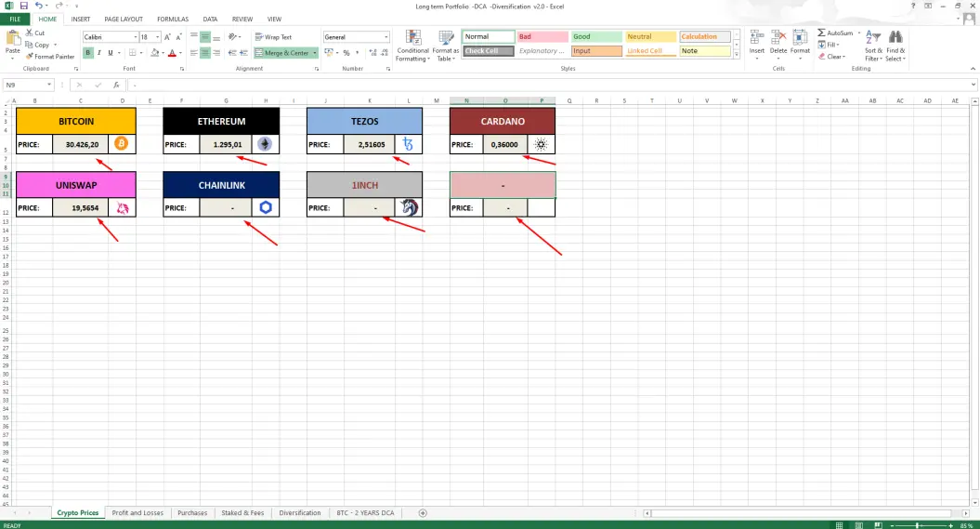Open the Name Box N9 dropdown
980x529 pixels.
pyautogui.click(x=48, y=85)
